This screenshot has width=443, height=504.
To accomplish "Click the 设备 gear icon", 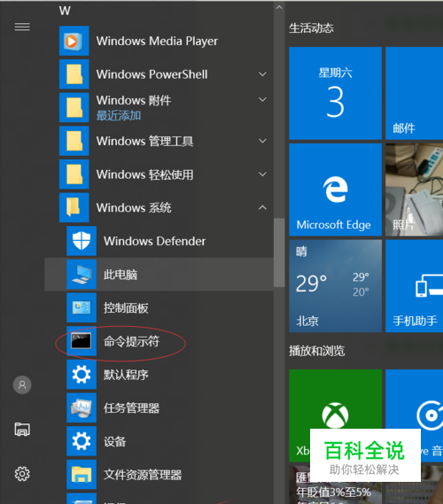I will pyautogui.click(x=82, y=441).
